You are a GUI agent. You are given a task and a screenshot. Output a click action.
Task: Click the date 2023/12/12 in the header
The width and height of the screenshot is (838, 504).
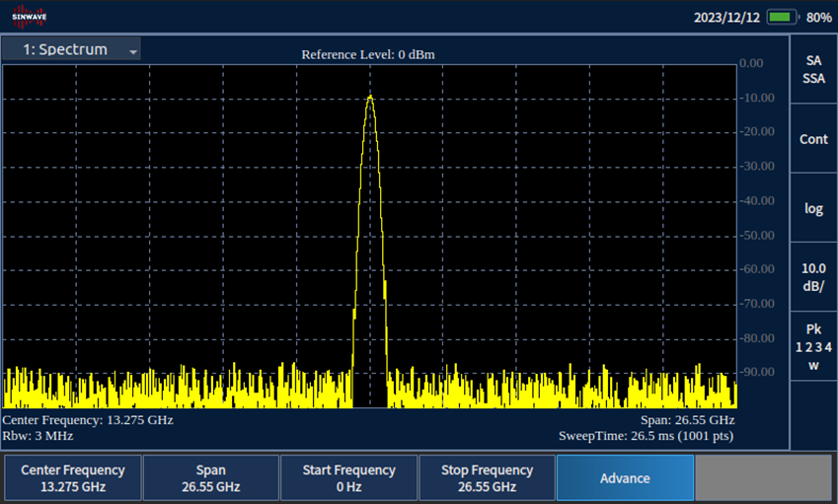tap(726, 18)
